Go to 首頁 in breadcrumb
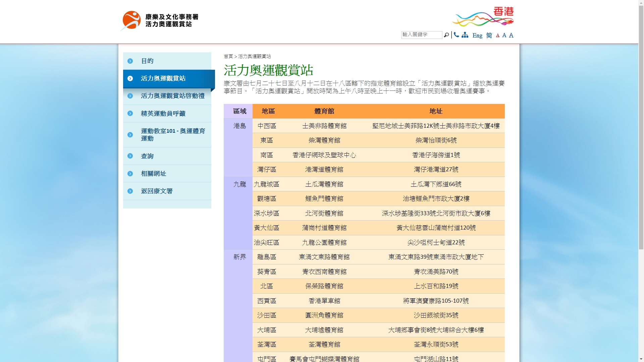Viewport: 644px width, 362px height. point(228,56)
